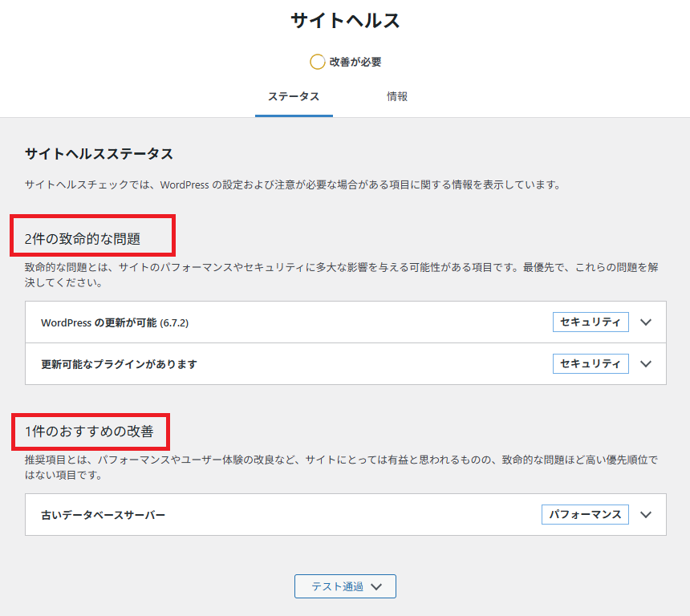This screenshot has height=616, width=690.
Task: Open the 更新可能なプラグインがあります item by its title
Action: pyautogui.click(x=119, y=364)
